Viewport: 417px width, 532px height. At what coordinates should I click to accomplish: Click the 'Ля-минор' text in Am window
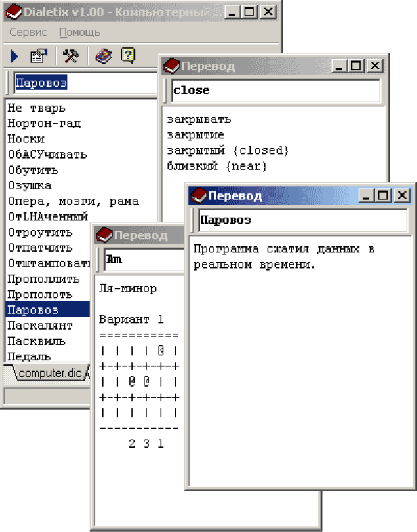pos(128,289)
